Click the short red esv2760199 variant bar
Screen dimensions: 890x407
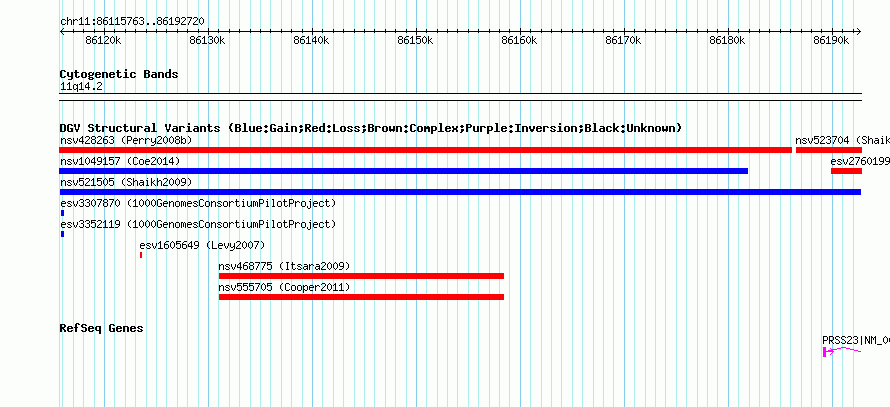846,171
